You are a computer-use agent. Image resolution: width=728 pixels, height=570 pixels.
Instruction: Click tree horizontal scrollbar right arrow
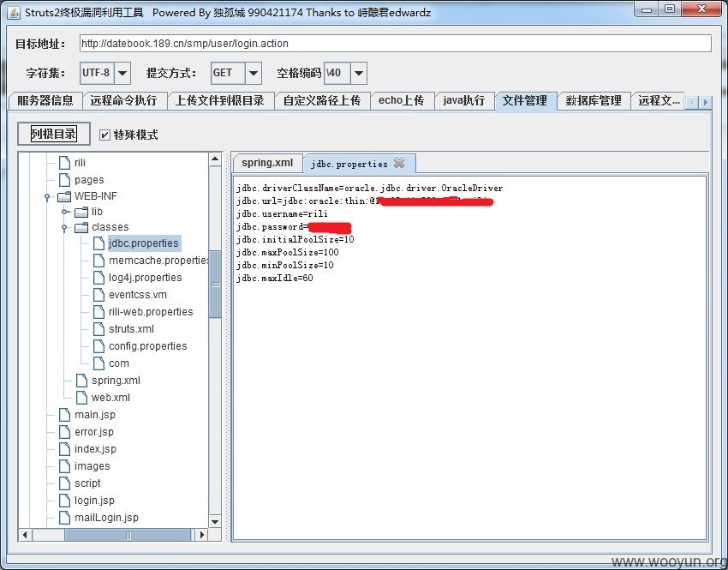201,535
